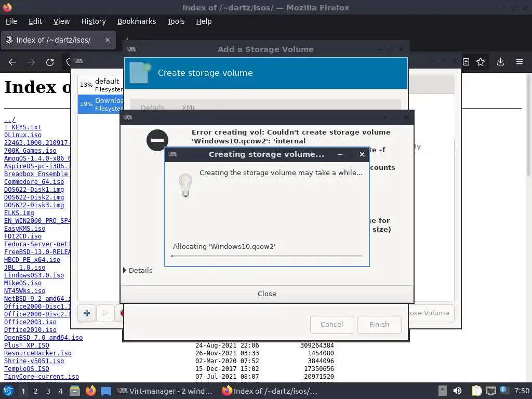Open the Lubuntu start menu icon

click(x=8, y=391)
